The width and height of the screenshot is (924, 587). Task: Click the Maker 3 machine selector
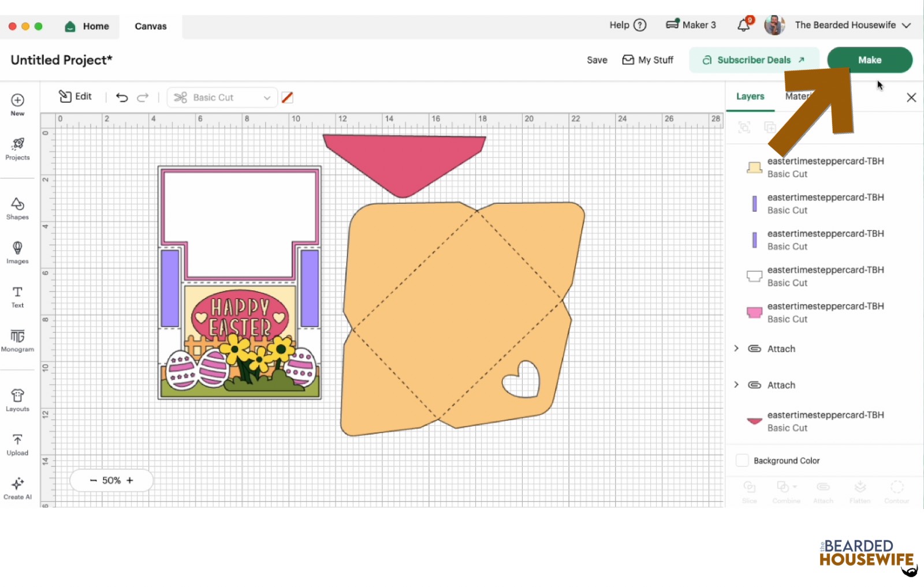[691, 25]
